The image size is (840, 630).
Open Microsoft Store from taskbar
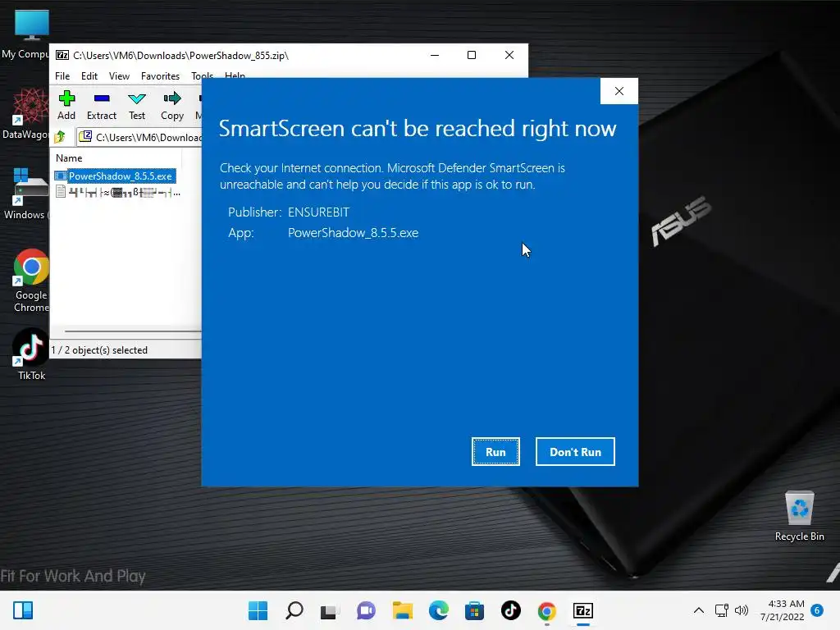tap(475, 610)
